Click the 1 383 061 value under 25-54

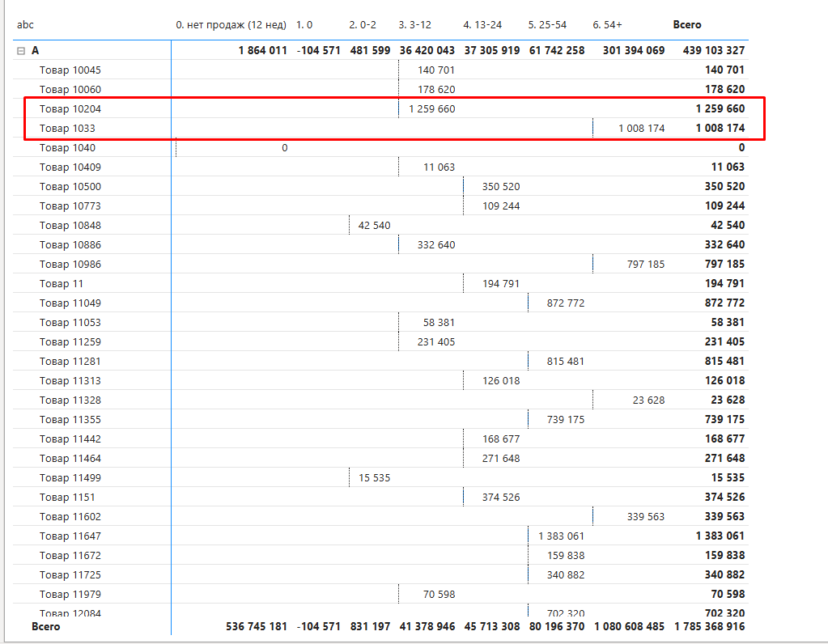coord(560,536)
